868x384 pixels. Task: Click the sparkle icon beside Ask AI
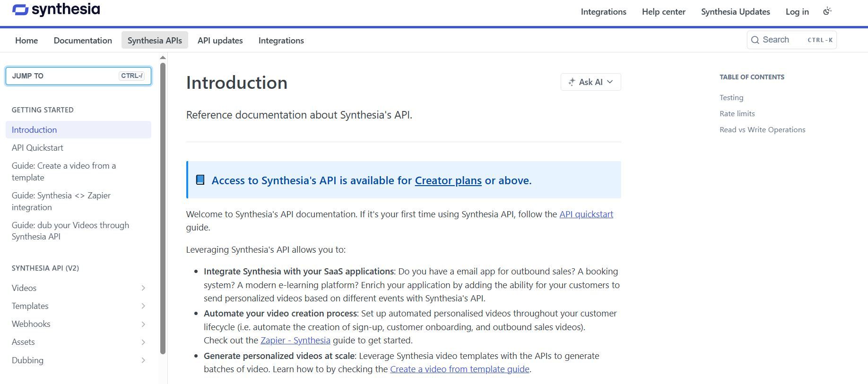tap(572, 82)
